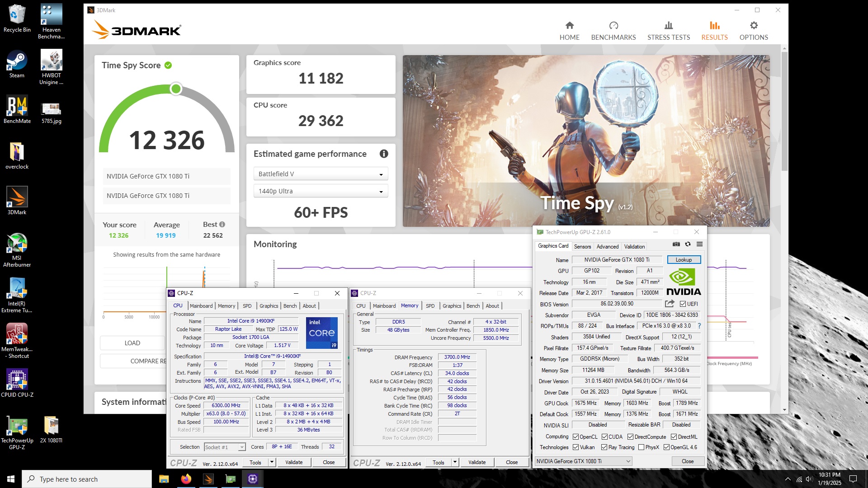
Task: Click the 3DMark vertical scrollbar
Action: point(784,111)
